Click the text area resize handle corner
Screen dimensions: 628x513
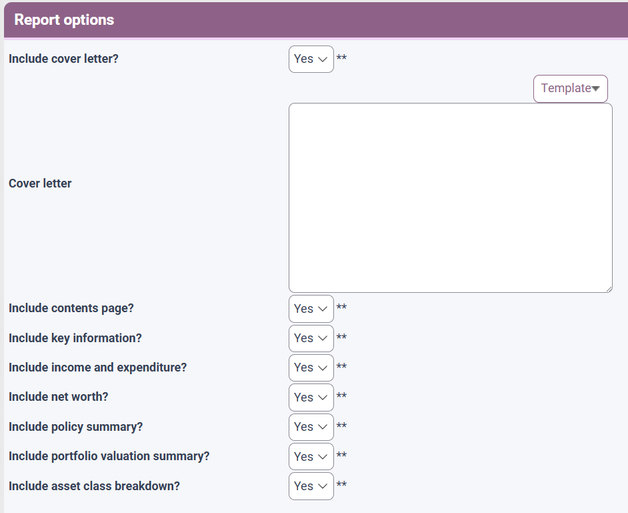607,288
